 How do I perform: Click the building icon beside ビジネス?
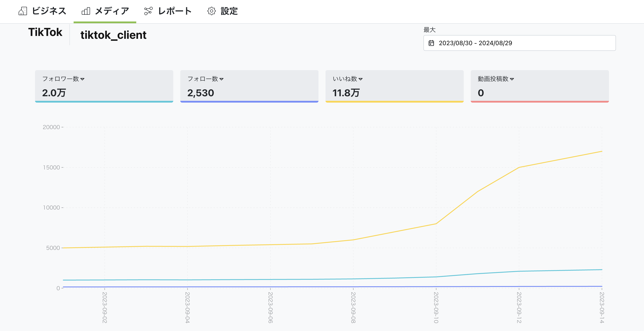click(23, 11)
